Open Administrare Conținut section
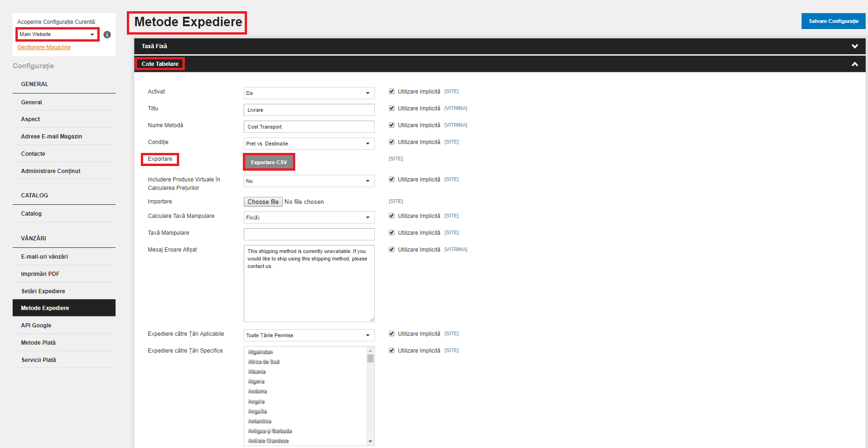 coord(64,171)
